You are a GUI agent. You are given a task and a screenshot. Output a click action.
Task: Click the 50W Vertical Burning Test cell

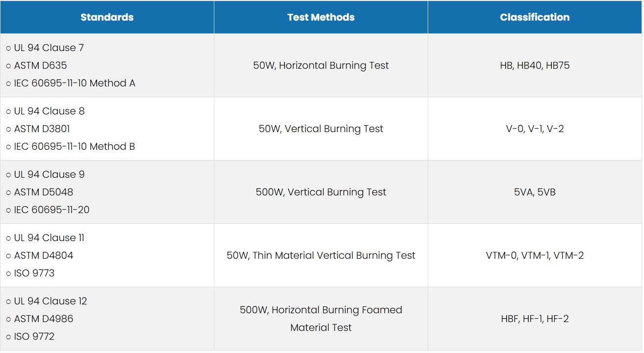[321, 129]
